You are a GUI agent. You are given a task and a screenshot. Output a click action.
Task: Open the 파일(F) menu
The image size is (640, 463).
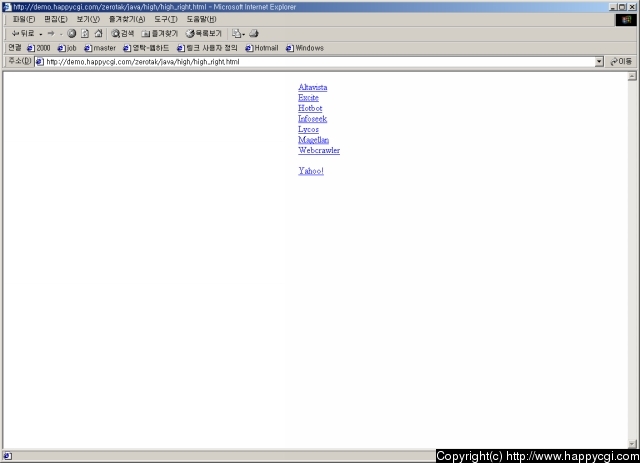point(24,19)
